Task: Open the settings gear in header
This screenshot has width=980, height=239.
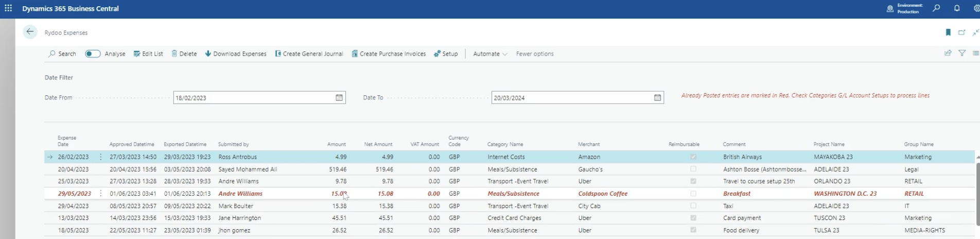Action: (976, 8)
